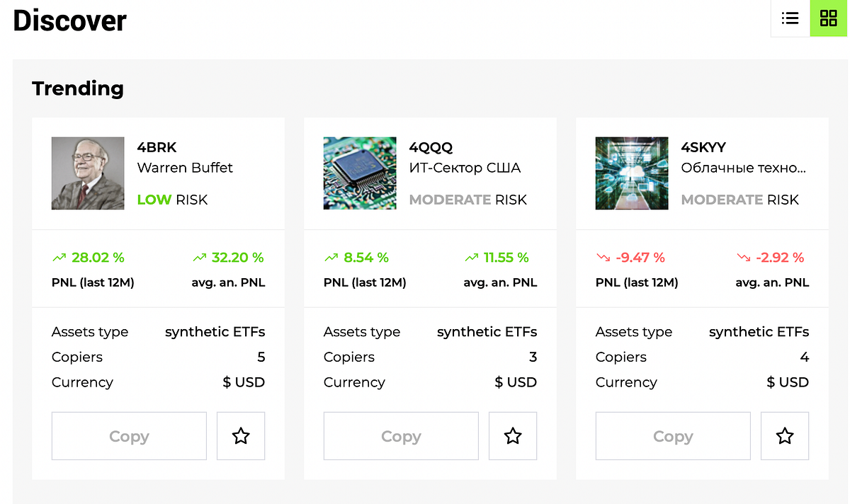The height and width of the screenshot is (504, 850).
Task: Open Warren Buffet portrait thumbnail
Action: coord(88,173)
